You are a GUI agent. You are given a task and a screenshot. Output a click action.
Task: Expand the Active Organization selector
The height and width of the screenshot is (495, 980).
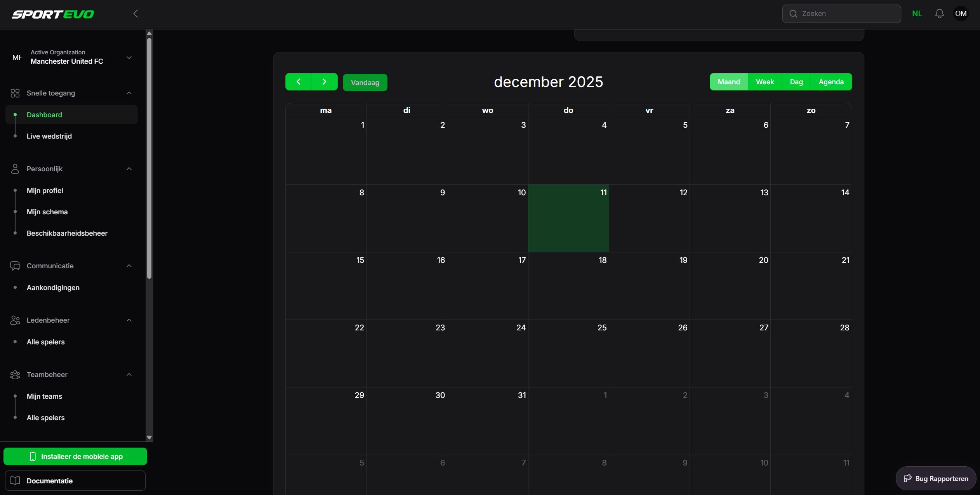[x=129, y=57]
